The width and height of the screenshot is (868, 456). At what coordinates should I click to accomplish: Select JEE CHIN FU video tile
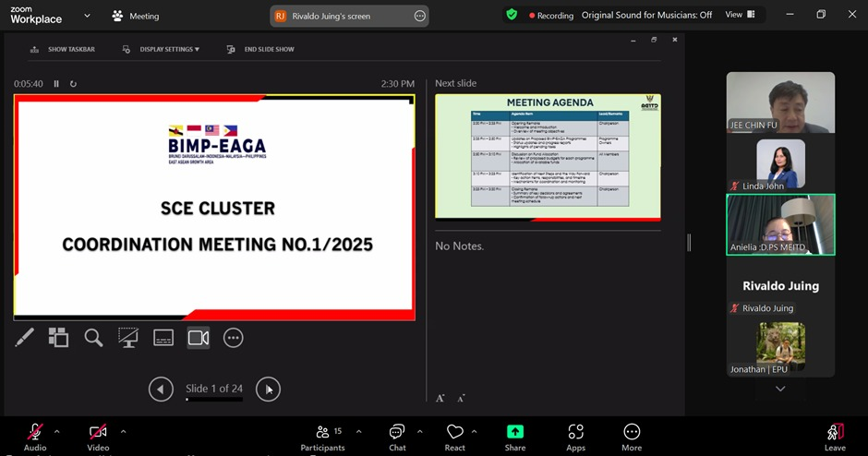click(780, 102)
